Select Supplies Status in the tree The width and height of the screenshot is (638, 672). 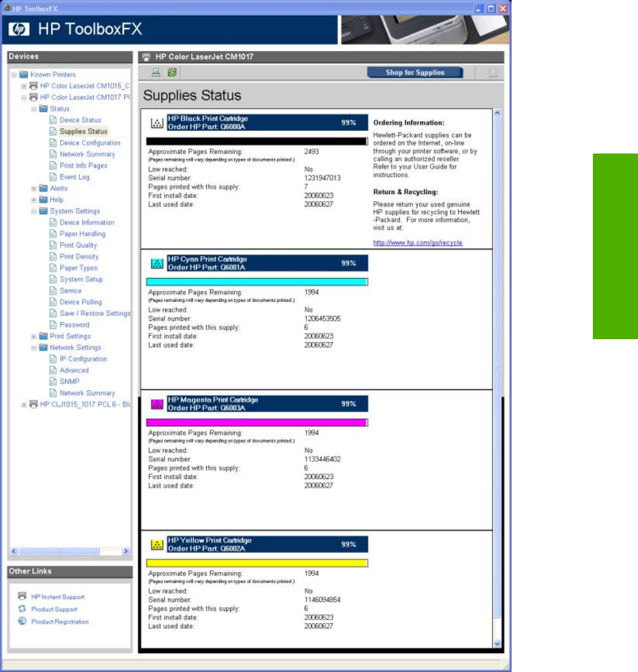[x=83, y=132]
